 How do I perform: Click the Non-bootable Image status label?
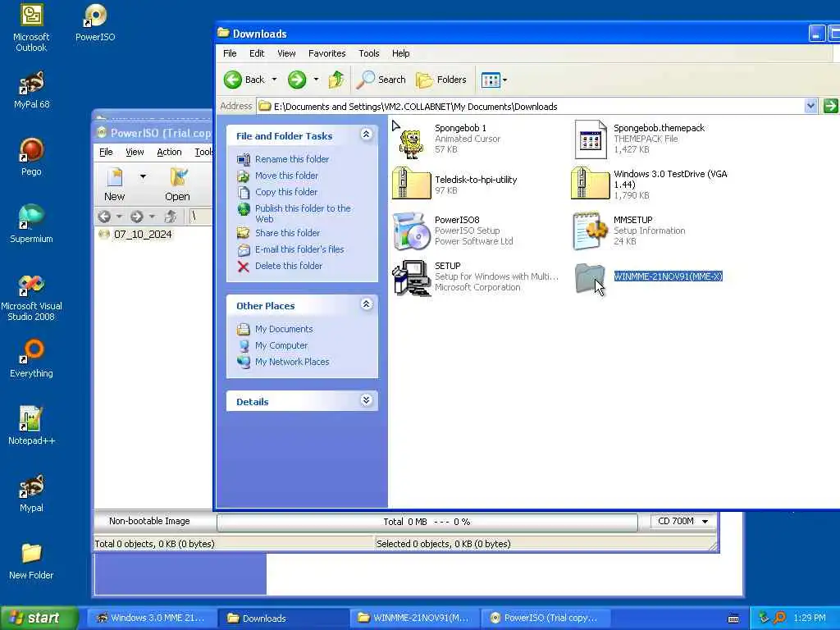tap(149, 521)
